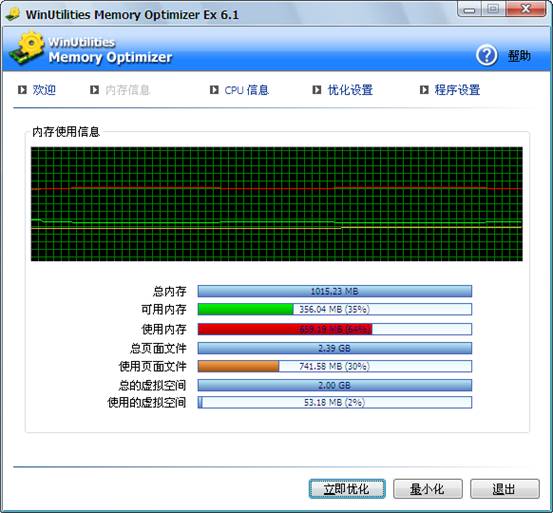Select the 内存信息 tab
The width and height of the screenshot is (553, 513).
tap(128, 90)
